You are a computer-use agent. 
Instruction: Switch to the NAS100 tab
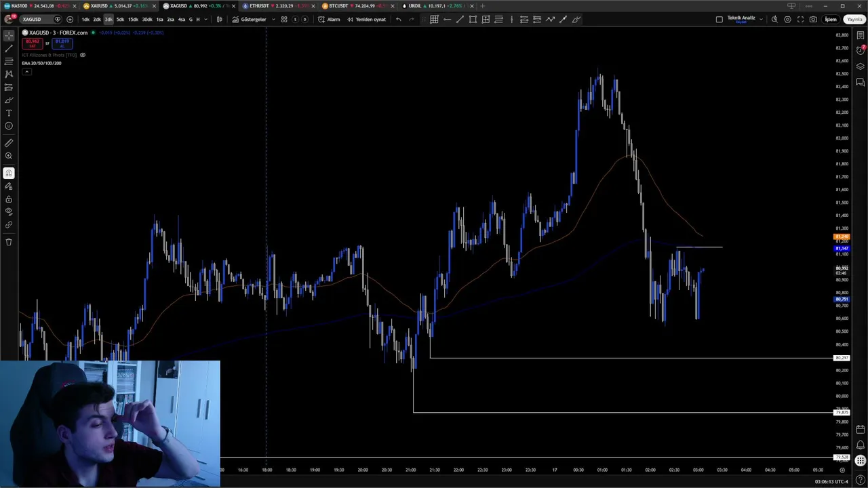[39, 6]
